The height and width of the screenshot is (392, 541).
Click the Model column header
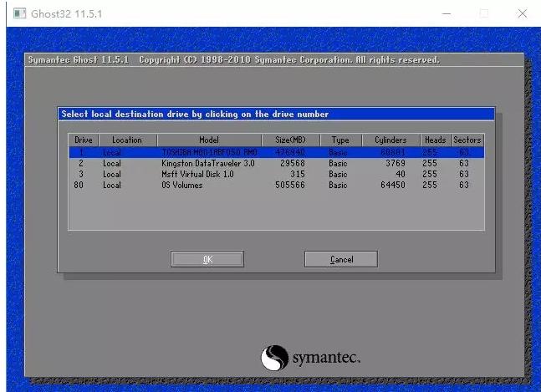coord(208,140)
